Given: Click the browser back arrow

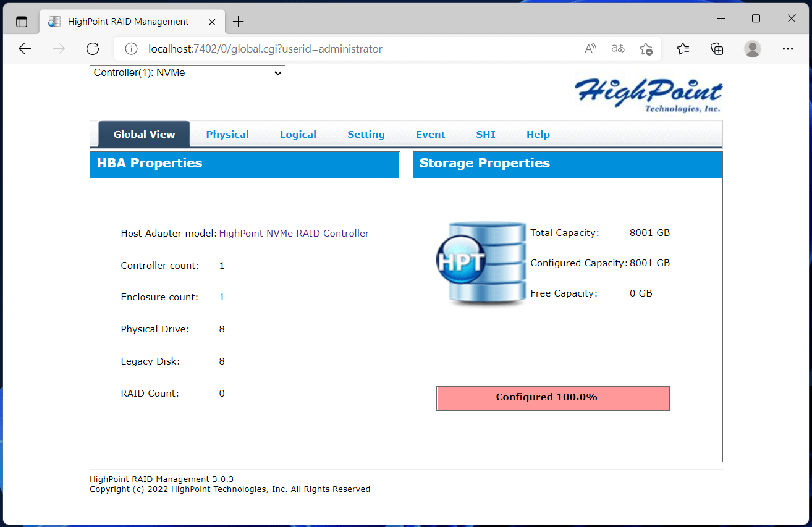Looking at the screenshot, I should (25, 49).
